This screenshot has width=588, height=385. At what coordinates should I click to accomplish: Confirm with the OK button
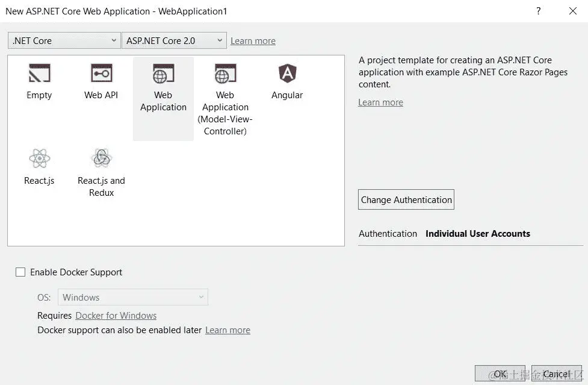(500, 374)
